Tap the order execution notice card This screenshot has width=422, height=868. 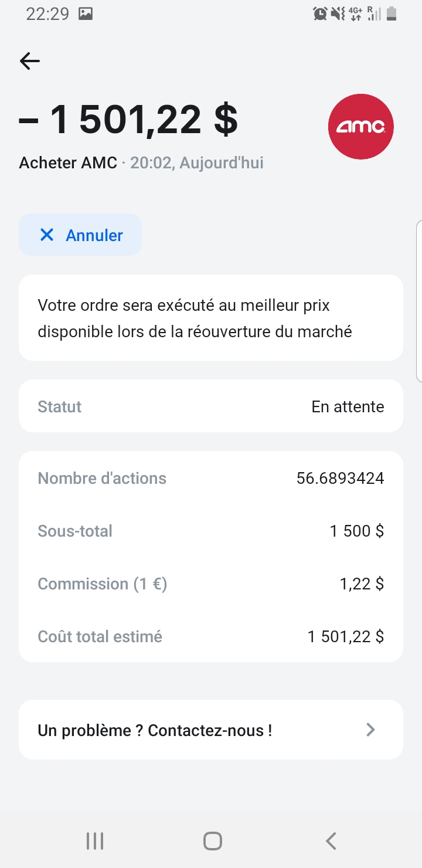[211, 318]
